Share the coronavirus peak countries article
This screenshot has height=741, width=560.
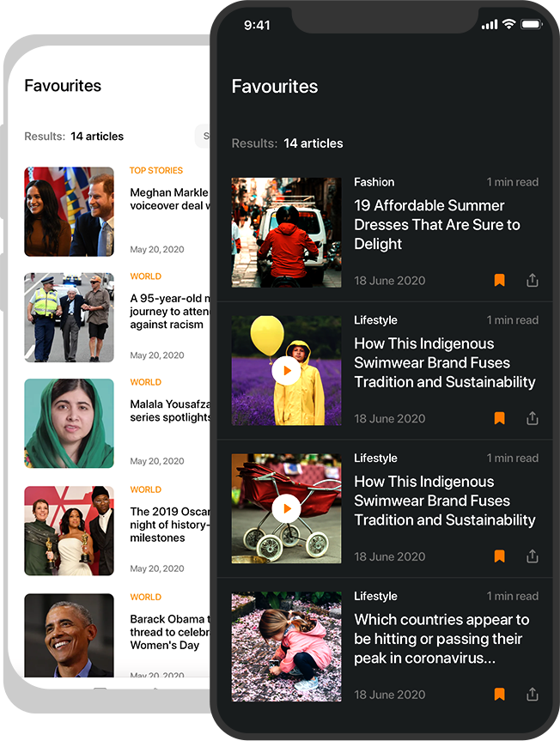533,695
